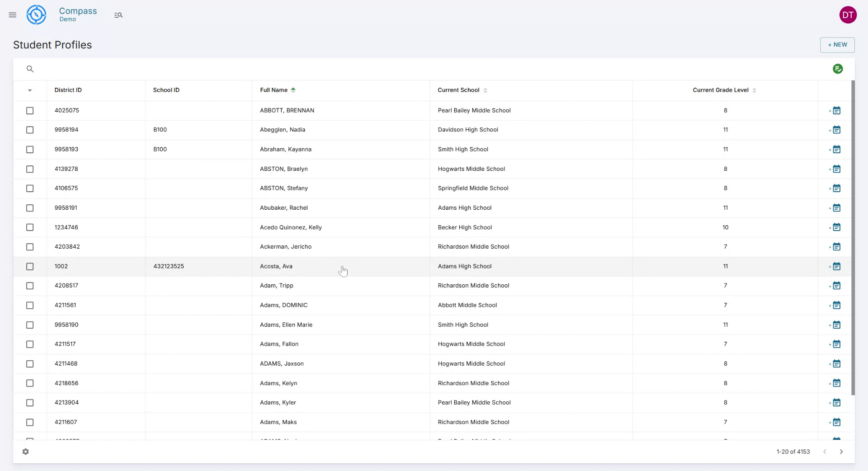Add an assessment for Adams, Maks

tap(835, 422)
